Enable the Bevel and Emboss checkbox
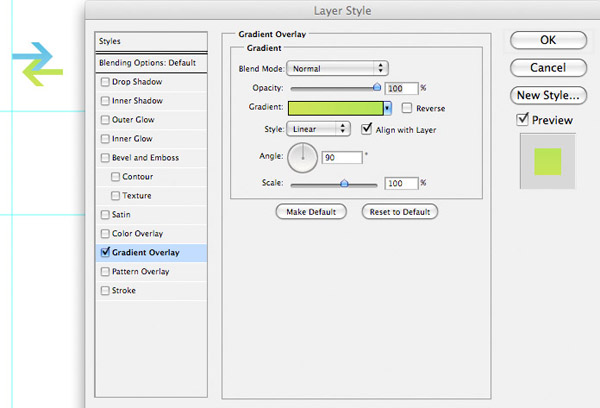This screenshot has width=600, height=408. pyautogui.click(x=105, y=158)
